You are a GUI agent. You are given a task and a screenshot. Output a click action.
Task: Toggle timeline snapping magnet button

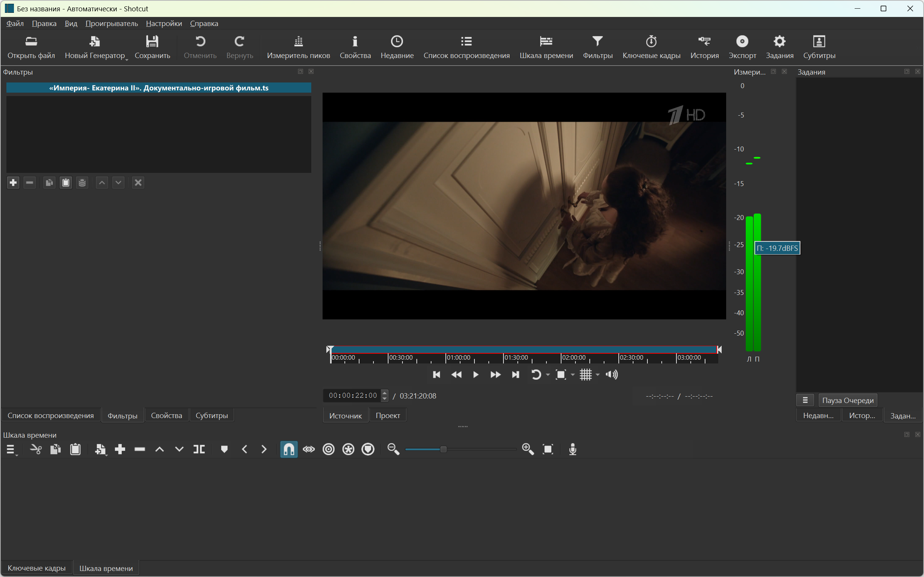coord(289,449)
